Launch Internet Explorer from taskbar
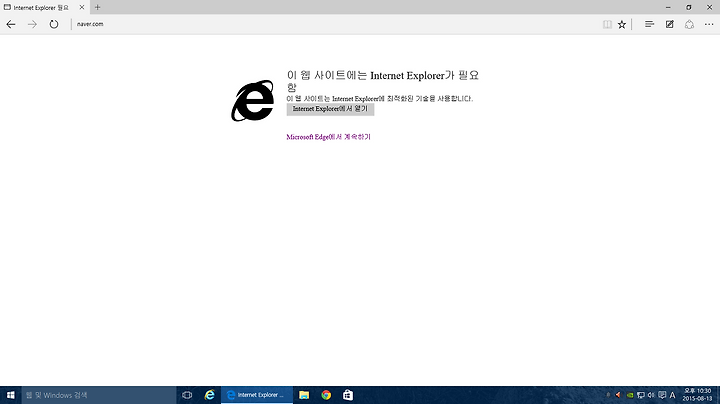The width and height of the screenshot is (720, 404). click(x=209, y=395)
